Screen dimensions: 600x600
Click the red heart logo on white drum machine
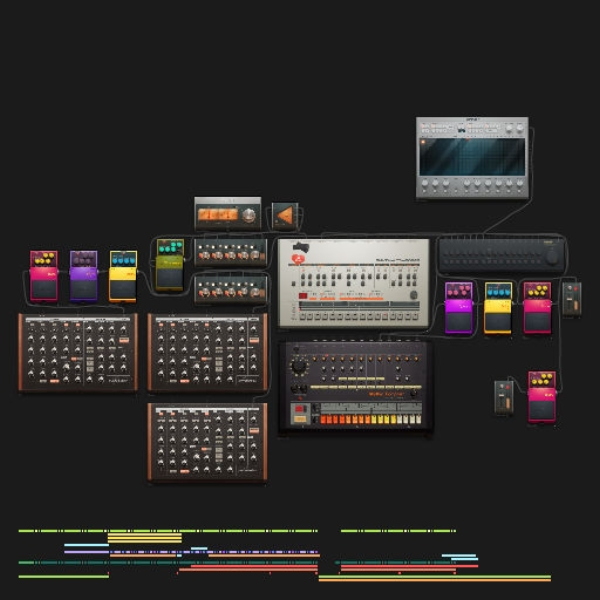[298, 259]
